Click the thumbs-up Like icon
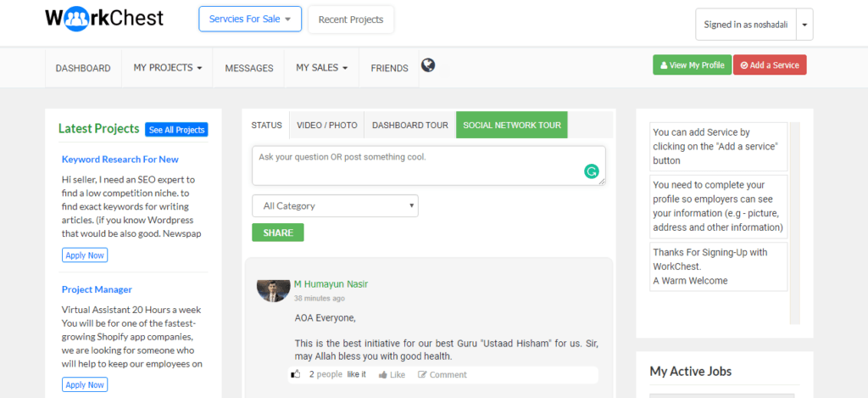 (382, 375)
